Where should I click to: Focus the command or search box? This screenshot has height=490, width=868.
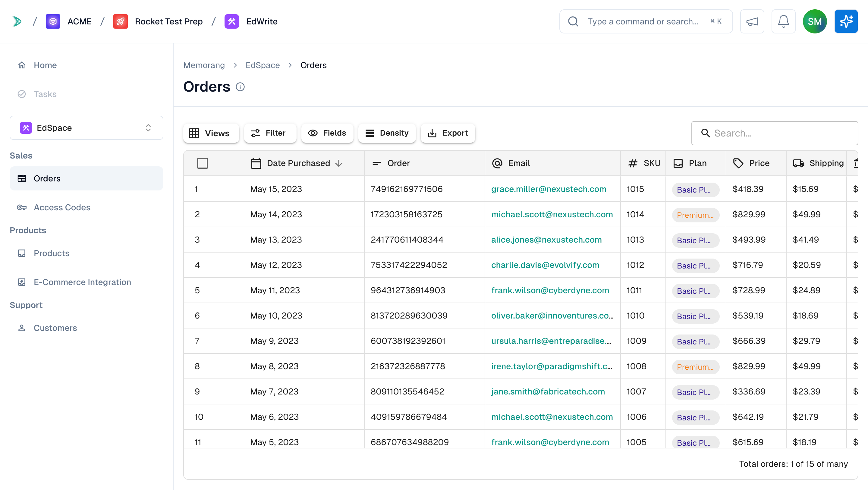coord(646,22)
